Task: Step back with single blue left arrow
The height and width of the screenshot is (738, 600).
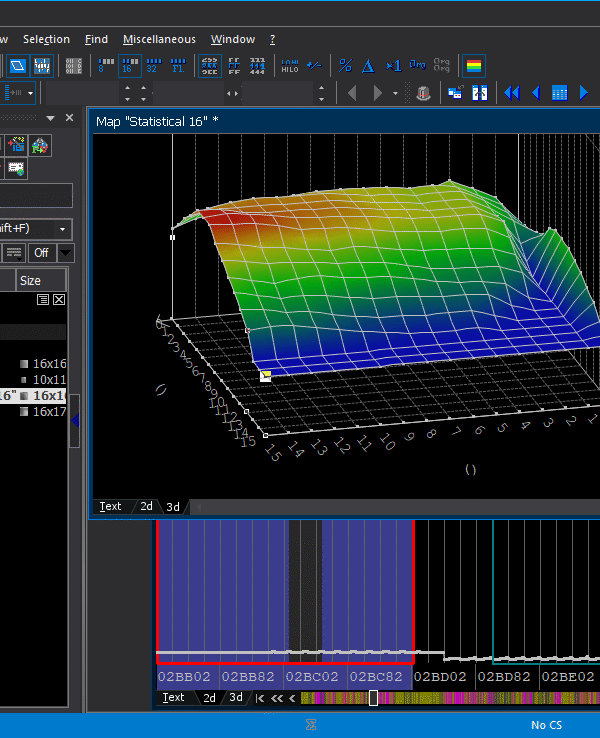Action: pos(536,93)
